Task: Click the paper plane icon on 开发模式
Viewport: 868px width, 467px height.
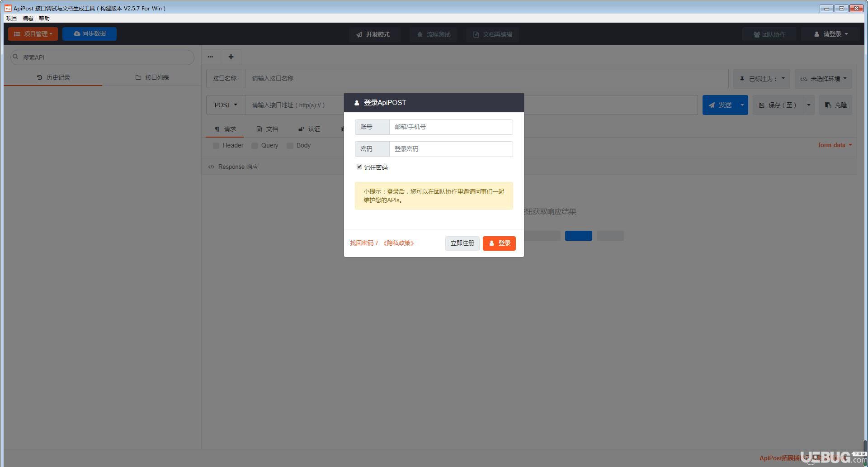Action: pyautogui.click(x=359, y=34)
